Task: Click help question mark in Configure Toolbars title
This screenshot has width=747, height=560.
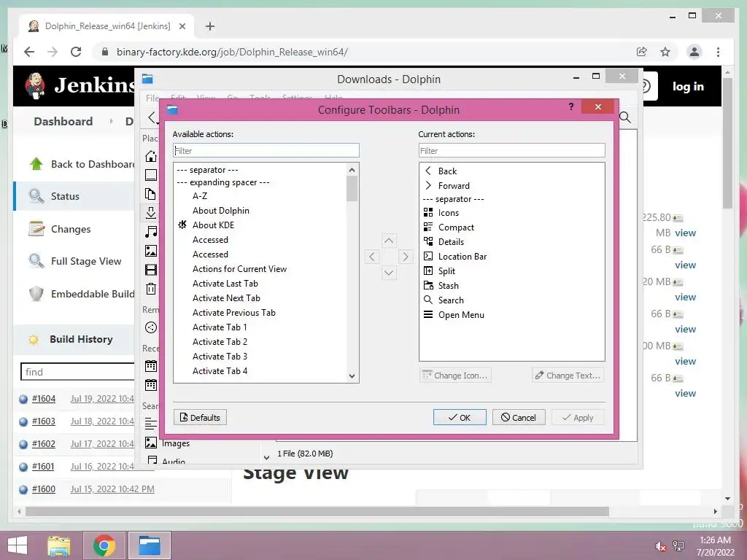Action: coord(571,106)
